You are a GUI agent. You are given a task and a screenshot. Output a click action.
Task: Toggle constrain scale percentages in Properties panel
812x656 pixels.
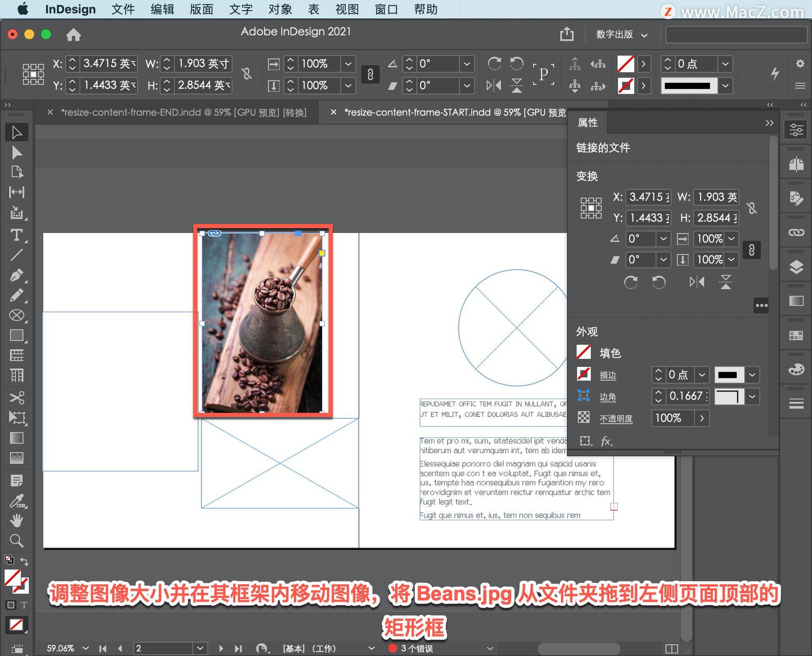(x=752, y=250)
